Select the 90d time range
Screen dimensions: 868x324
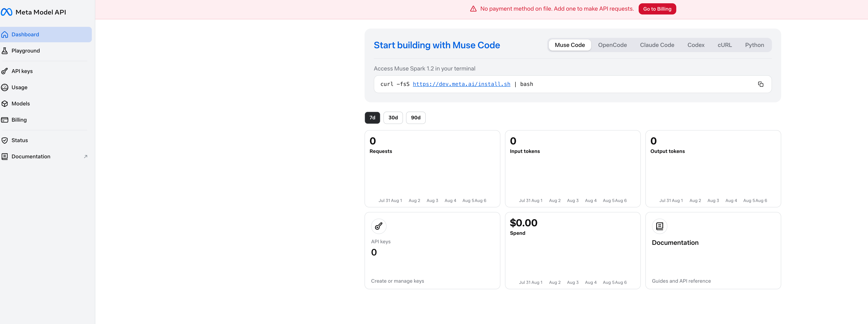pyautogui.click(x=415, y=118)
